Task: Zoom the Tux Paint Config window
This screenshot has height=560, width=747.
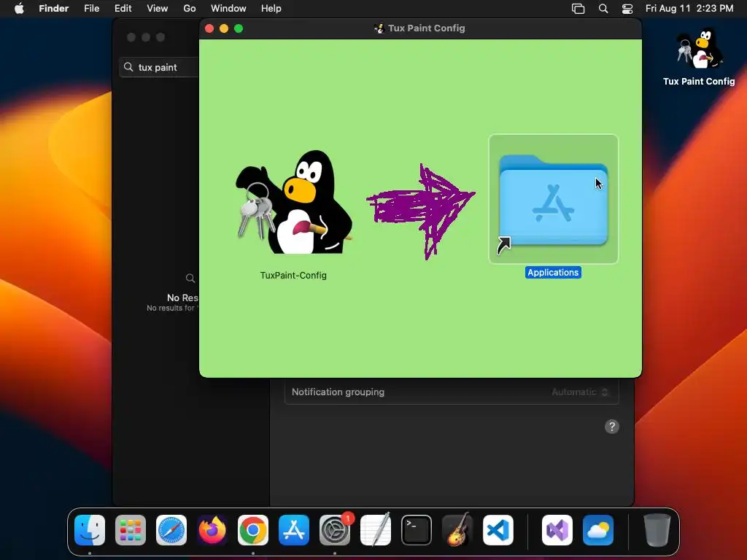Action: tap(239, 28)
